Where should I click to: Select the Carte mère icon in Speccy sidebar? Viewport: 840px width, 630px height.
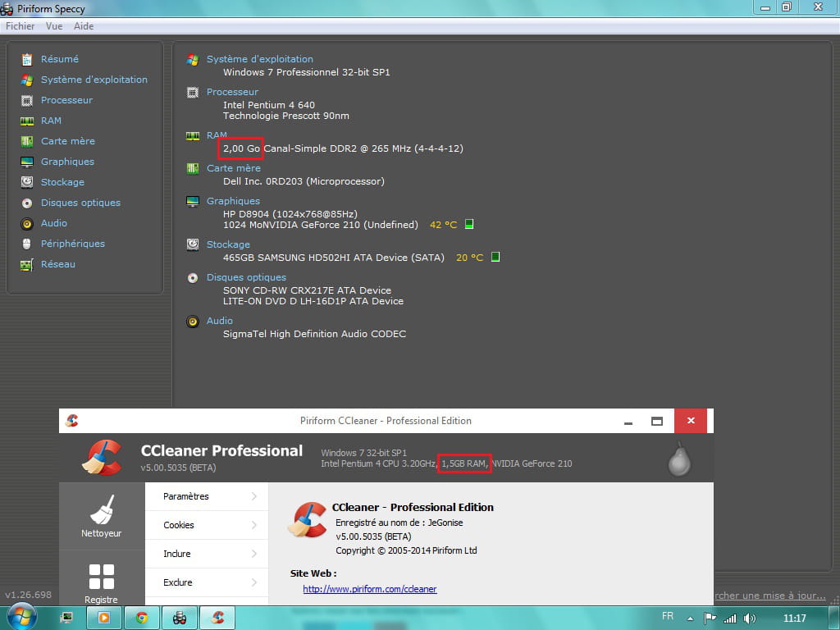click(x=27, y=141)
